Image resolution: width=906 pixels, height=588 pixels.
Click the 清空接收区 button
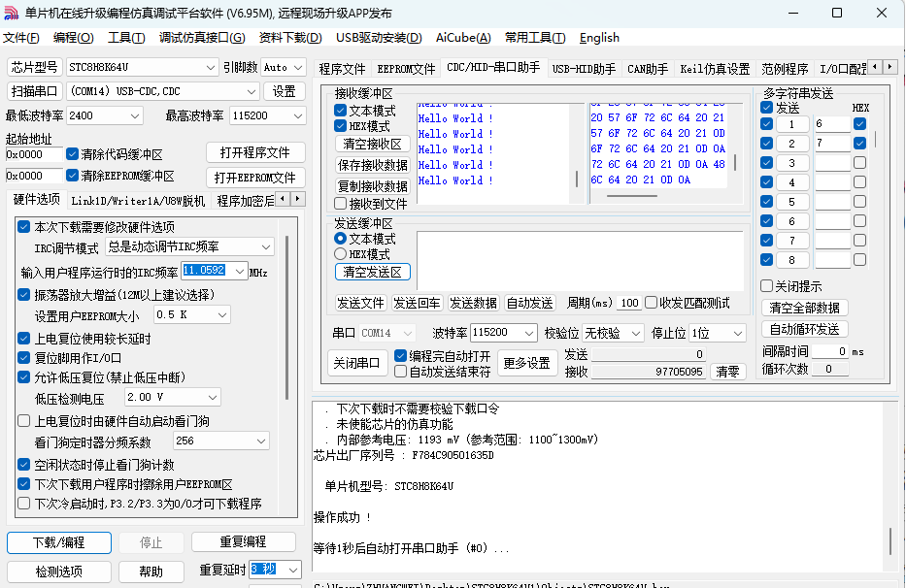tap(372, 144)
